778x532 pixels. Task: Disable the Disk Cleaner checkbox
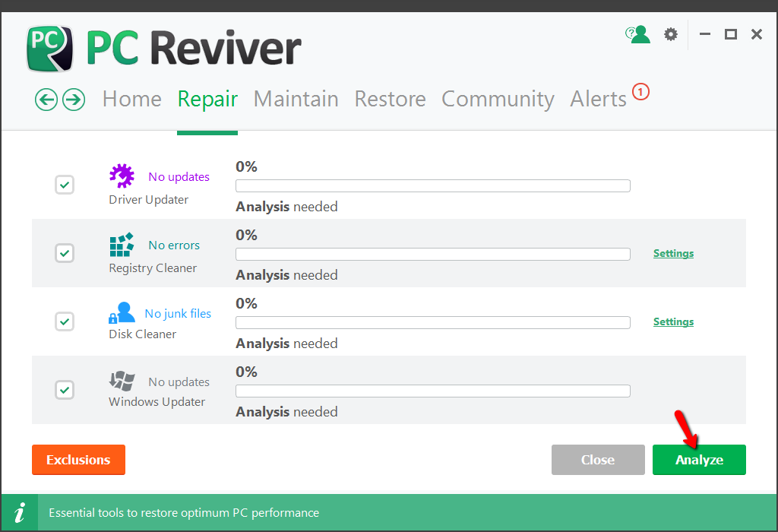[65, 321]
